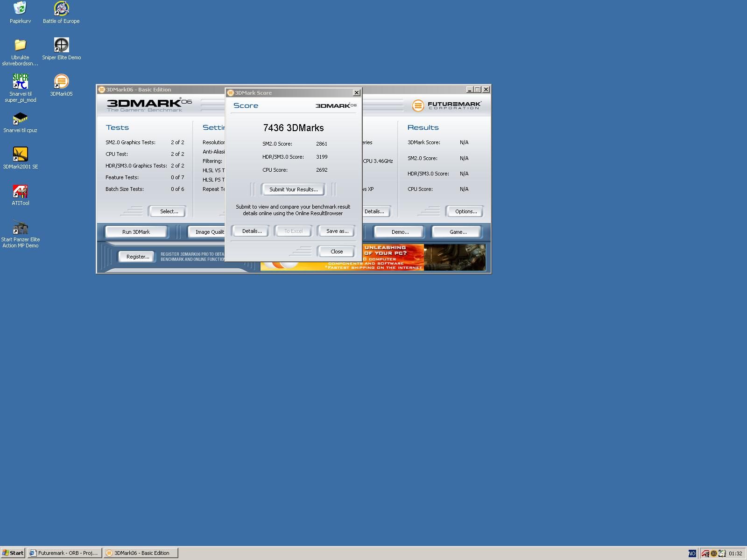Click the disabled To Excel button

point(294,231)
